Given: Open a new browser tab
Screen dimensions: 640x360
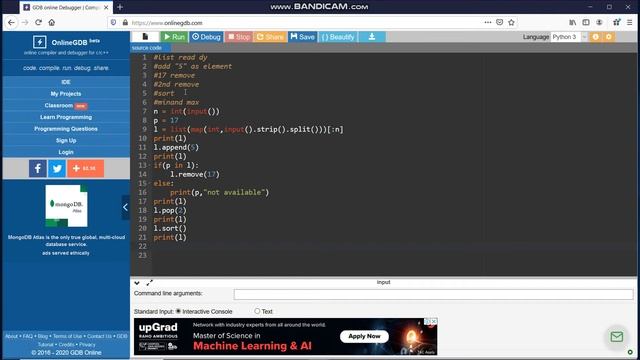Looking at the screenshot, I should coord(120,7).
